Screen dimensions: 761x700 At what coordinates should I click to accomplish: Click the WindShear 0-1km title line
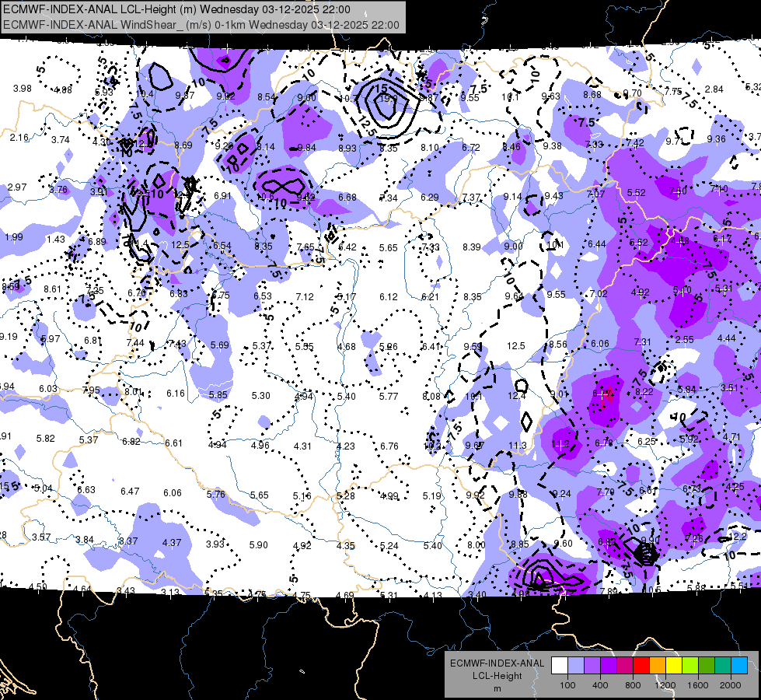click(201, 25)
